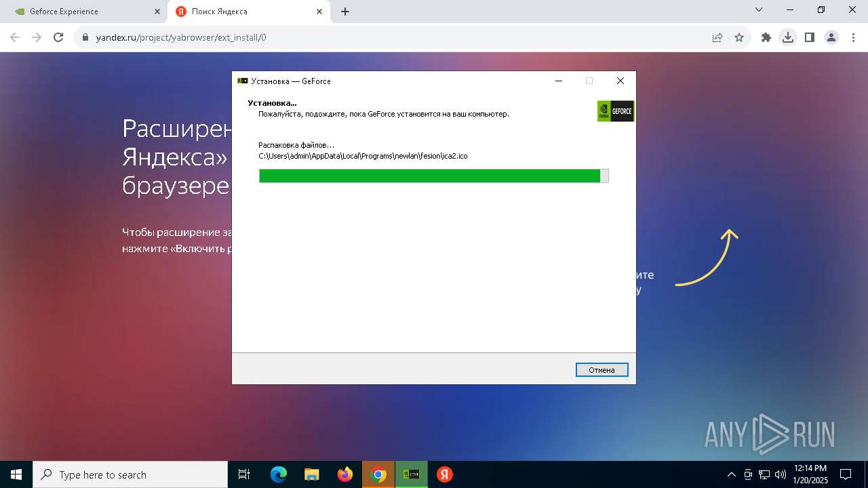This screenshot has width=868, height=488.
Task: Open the Chrome profile avatar
Action: pos(831,37)
